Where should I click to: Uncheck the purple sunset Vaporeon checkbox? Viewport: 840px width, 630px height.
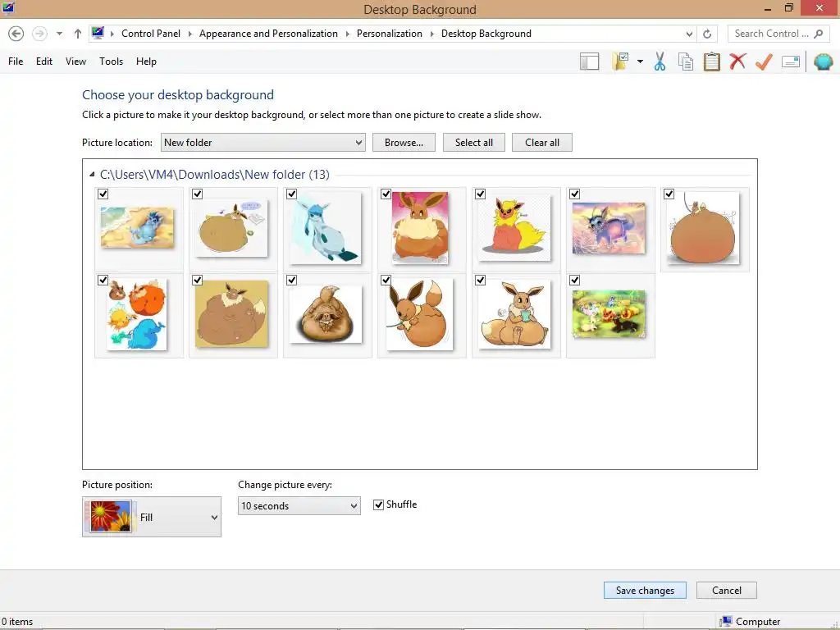click(x=575, y=194)
